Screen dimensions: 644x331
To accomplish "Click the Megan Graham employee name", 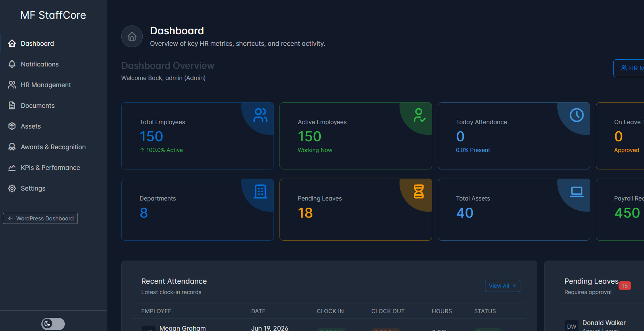I will (182, 328).
